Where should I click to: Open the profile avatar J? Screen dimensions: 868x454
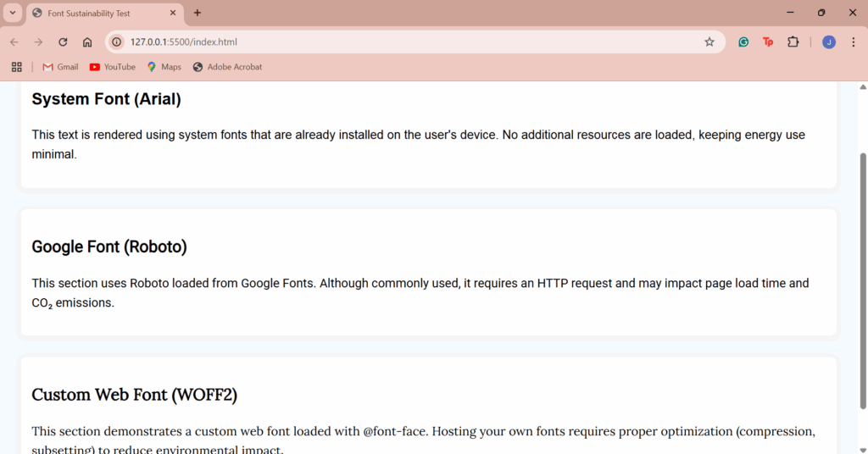(829, 42)
